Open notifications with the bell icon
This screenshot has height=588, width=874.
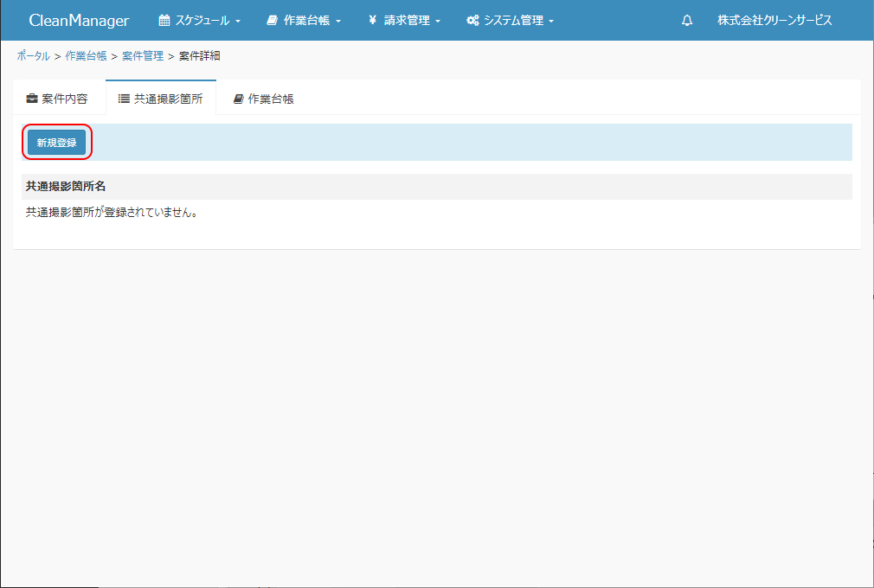(687, 21)
